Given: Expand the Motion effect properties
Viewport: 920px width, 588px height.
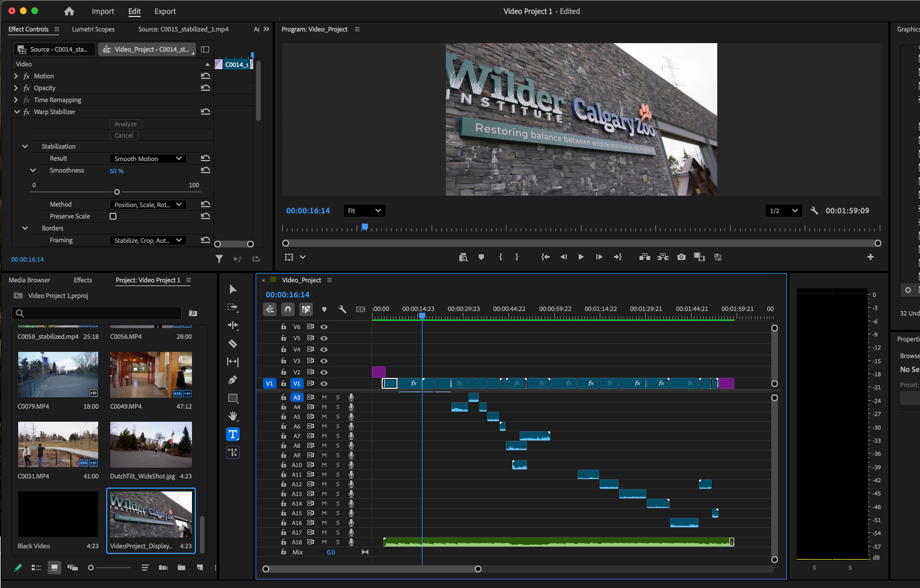Looking at the screenshot, I should pos(16,76).
